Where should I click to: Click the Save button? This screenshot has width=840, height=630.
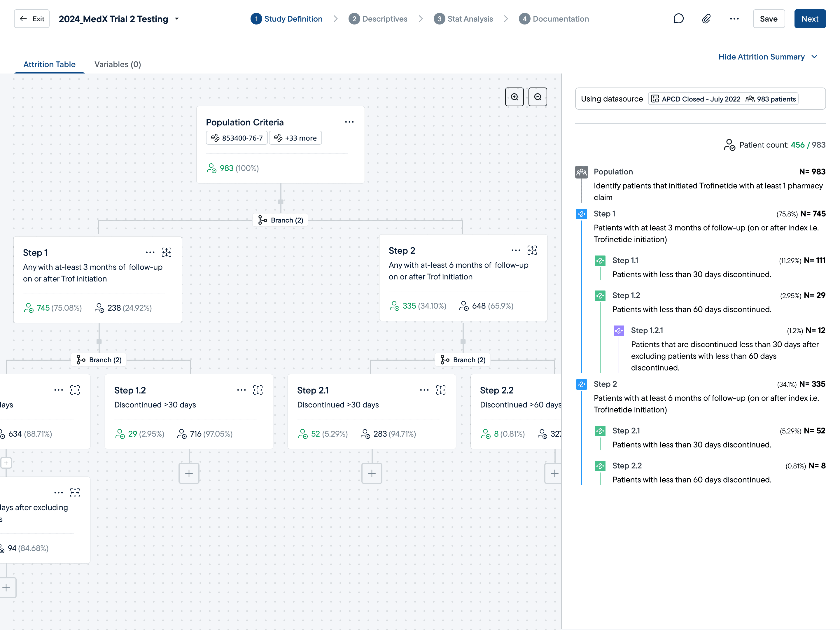(x=768, y=19)
